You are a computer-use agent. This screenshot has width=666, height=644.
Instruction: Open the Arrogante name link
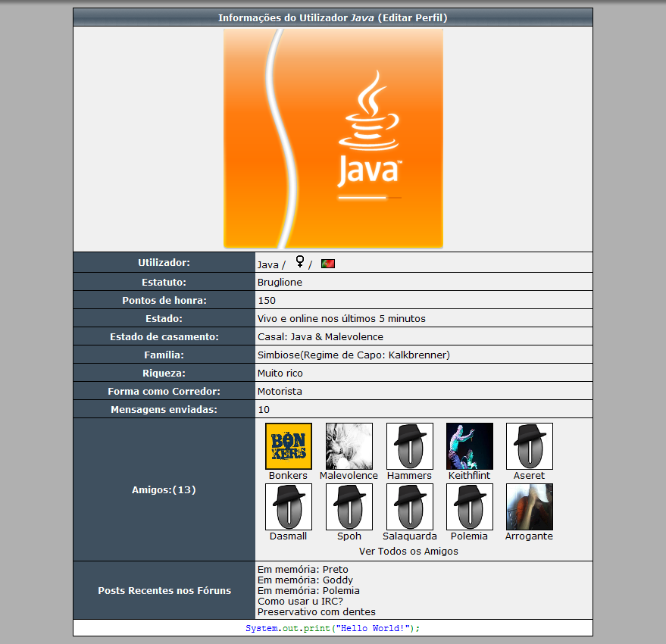pyautogui.click(x=529, y=536)
